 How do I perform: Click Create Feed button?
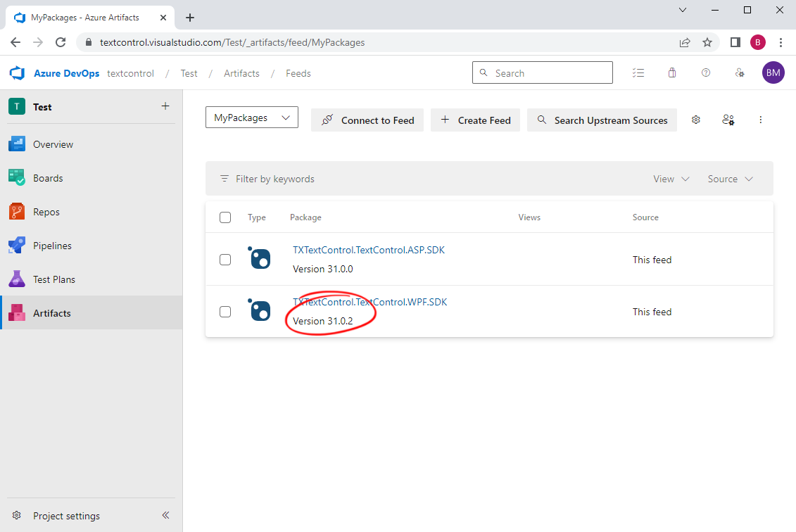[475, 120]
